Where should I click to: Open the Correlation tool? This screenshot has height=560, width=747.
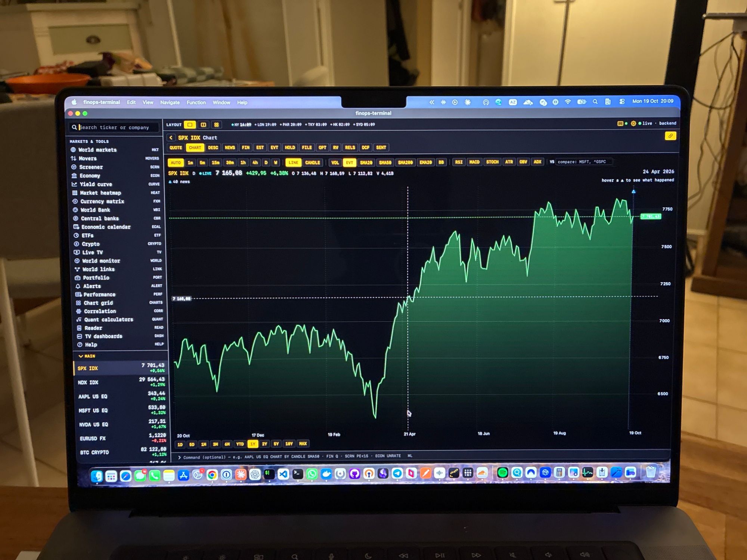(x=119, y=311)
